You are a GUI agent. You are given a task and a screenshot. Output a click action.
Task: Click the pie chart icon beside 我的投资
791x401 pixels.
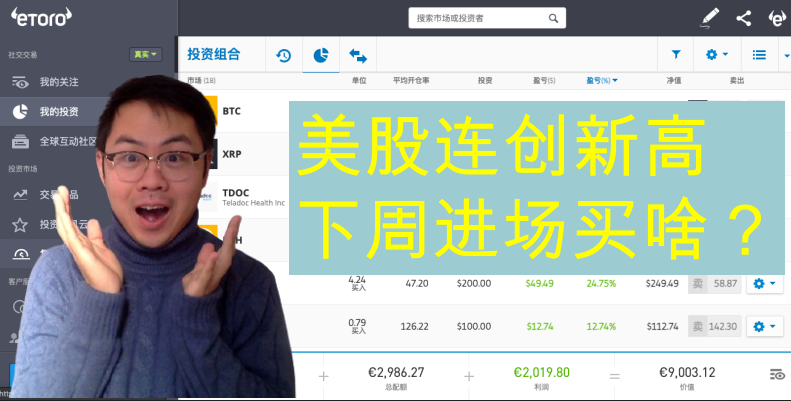(20, 111)
